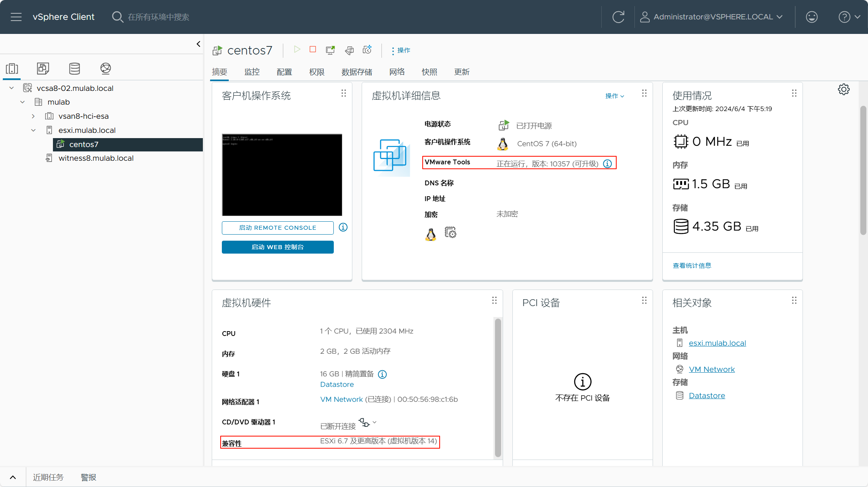
Task: Click 启动 WEB 控制台 button
Action: (x=278, y=247)
